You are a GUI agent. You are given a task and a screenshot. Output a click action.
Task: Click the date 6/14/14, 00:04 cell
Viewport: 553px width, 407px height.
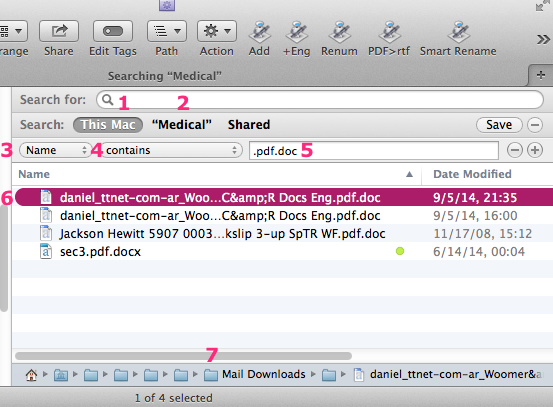(x=479, y=251)
